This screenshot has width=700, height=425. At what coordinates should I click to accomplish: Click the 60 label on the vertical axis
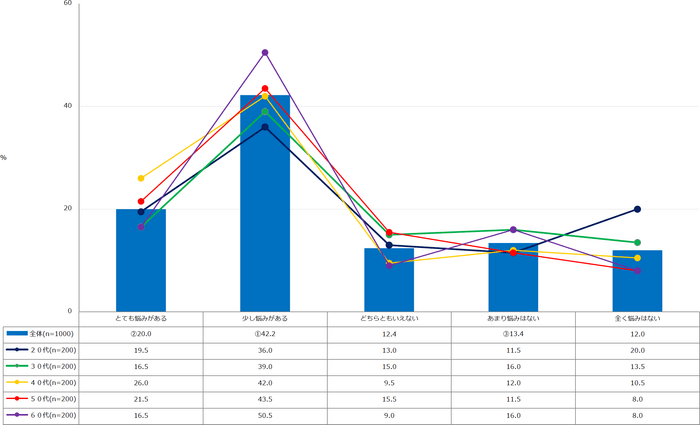[x=67, y=4]
